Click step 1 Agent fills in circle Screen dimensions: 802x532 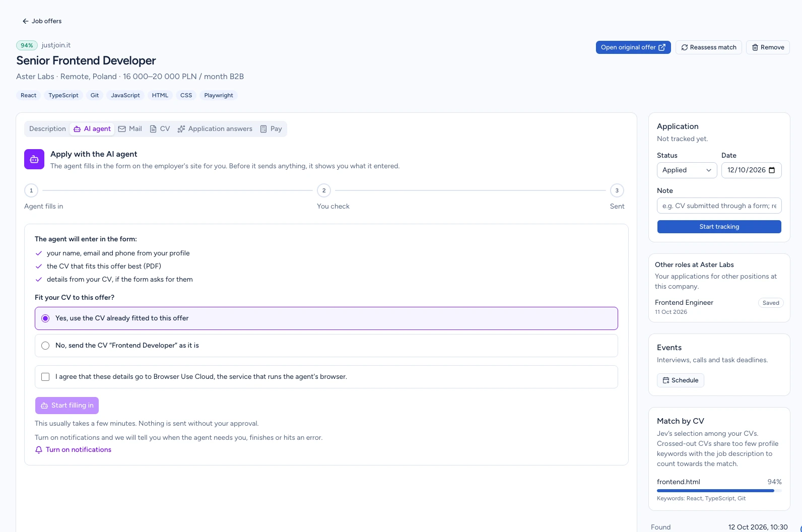tap(31, 190)
